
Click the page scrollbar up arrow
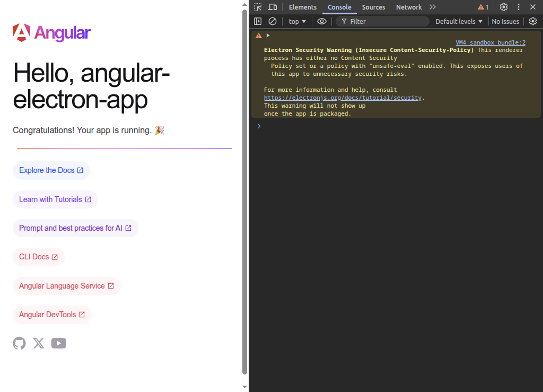tap(245, 4)
